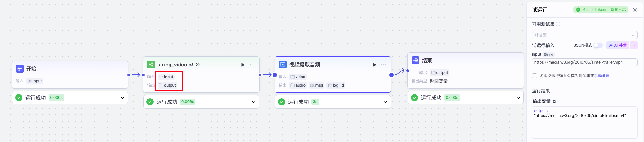Viewport: 644px width, 142px height.
Task: Click string_video node input variable tag
Action: click(166, 77)
